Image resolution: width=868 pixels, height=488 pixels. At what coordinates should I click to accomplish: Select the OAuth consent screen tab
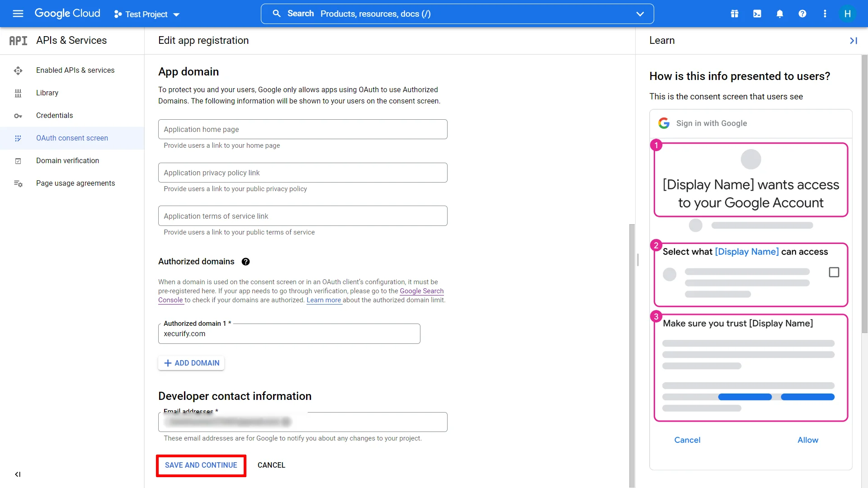pyautogui.click(x=71, y=138)
